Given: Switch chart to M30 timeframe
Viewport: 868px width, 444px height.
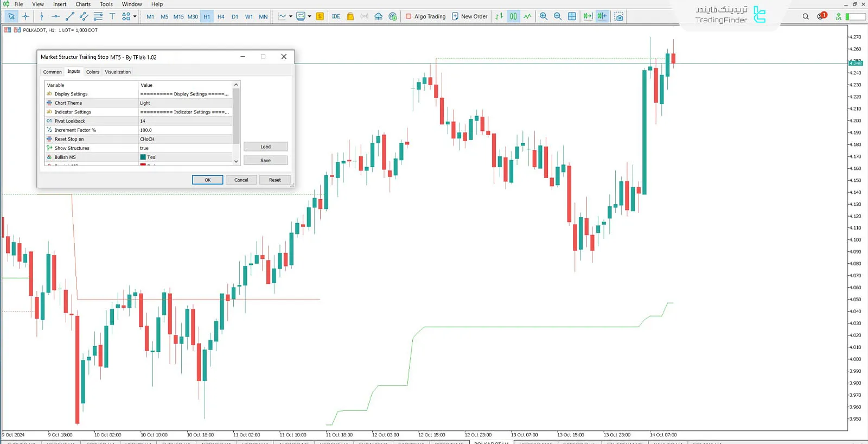Looking at the screenshot, I should 193,16.
